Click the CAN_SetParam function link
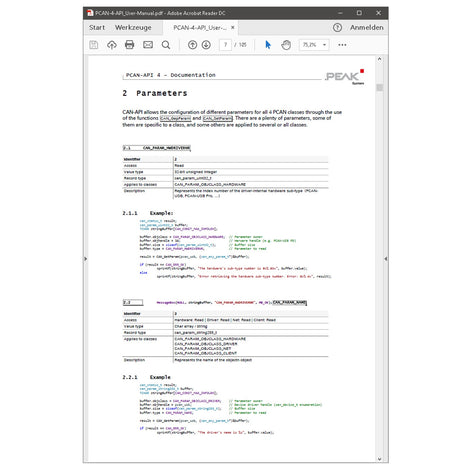This screenshot has height=469, width=469. click(x=217, y=118)
